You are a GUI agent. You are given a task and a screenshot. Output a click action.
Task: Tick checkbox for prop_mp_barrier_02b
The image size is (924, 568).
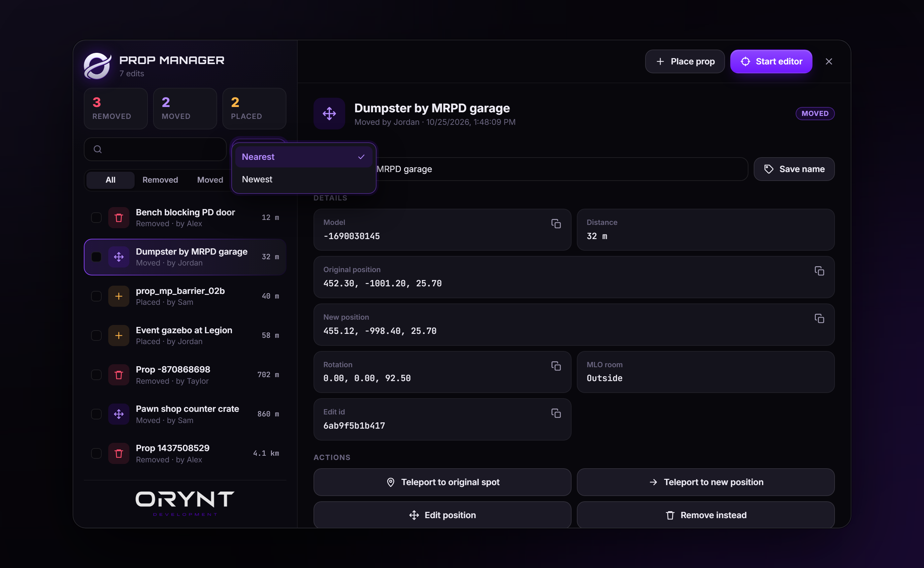coord(96,297)
